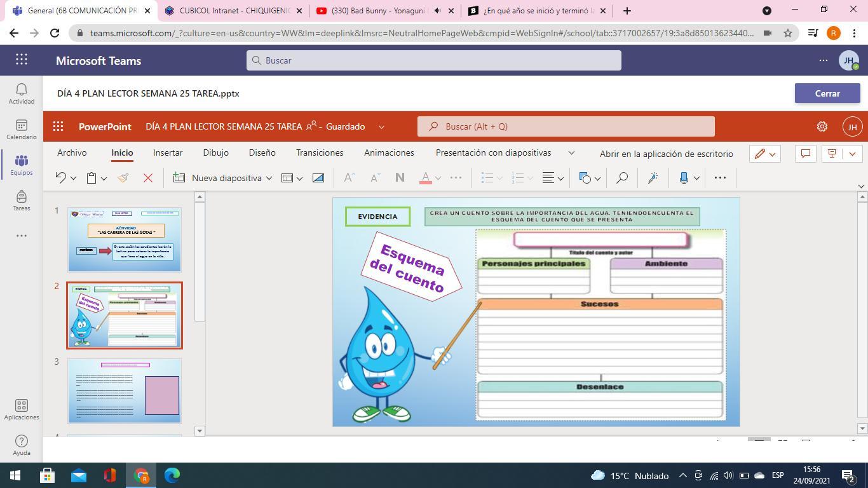Mute the YouTube Bad Bunny tab
Screen dimensions: 868x488
point(437,11)
